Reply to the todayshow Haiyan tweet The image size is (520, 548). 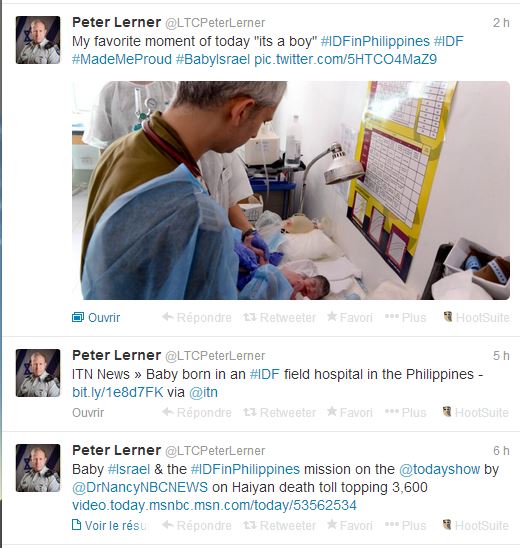click(197, 525)
